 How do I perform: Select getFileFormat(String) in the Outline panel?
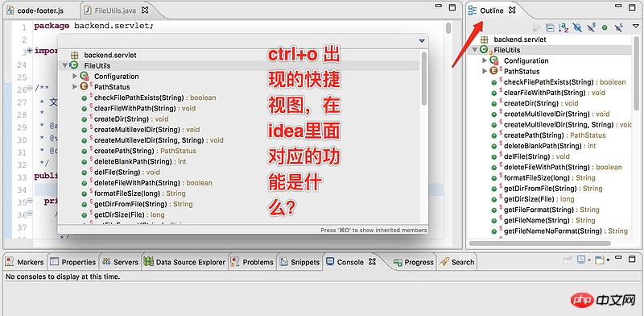click(551, 210)
